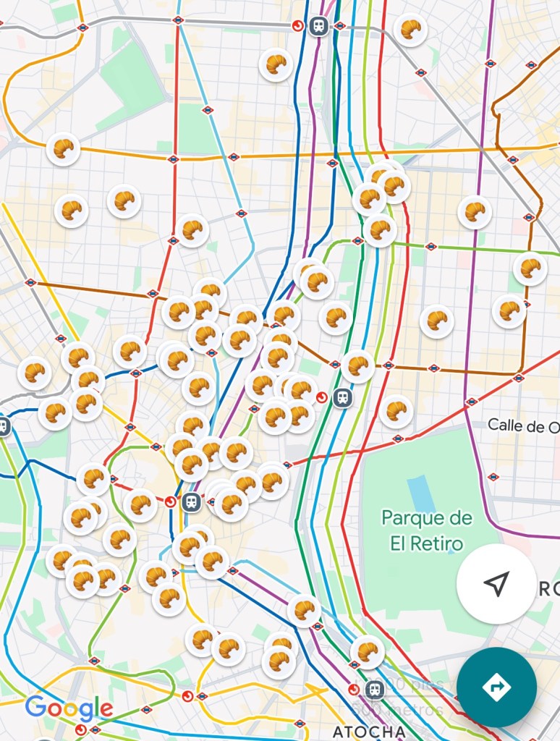Select the ATOCHA neighborhood label

tap(369, 730)
